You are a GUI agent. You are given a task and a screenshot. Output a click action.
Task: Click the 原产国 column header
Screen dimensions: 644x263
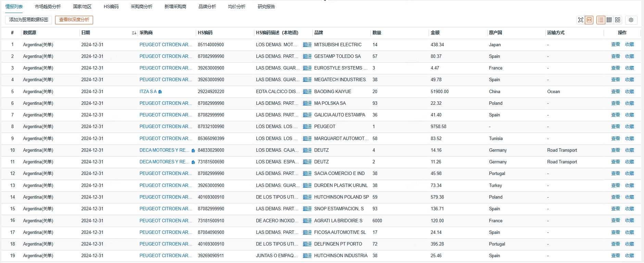pyautogui.click(x=495, y=33)
